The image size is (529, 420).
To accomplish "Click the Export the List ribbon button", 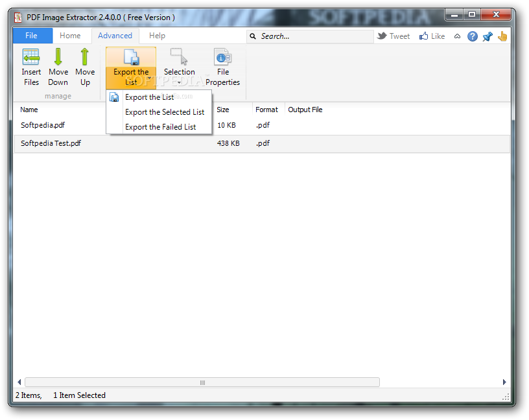I will (131, 67).
